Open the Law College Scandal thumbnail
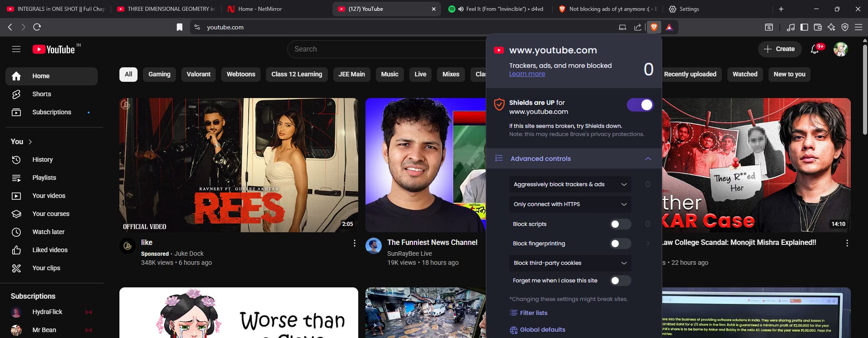 (756, 165)
